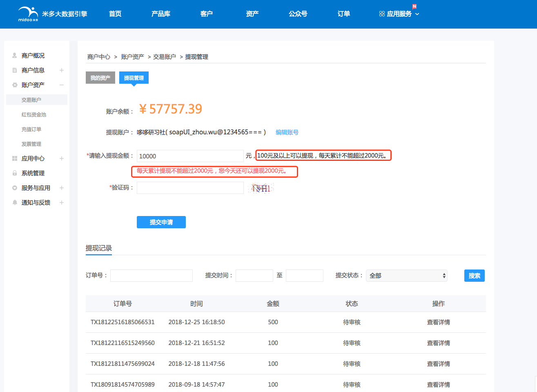Click the 金额 column header

tap(273, 304)
